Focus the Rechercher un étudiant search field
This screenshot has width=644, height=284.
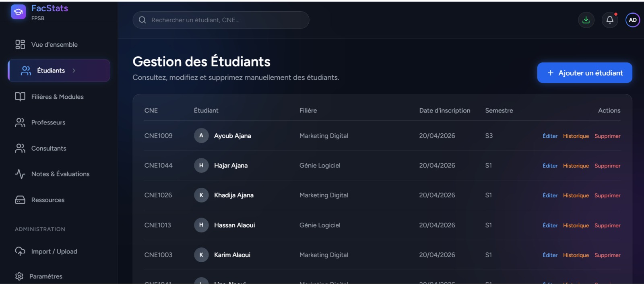[x=221, y=20]
